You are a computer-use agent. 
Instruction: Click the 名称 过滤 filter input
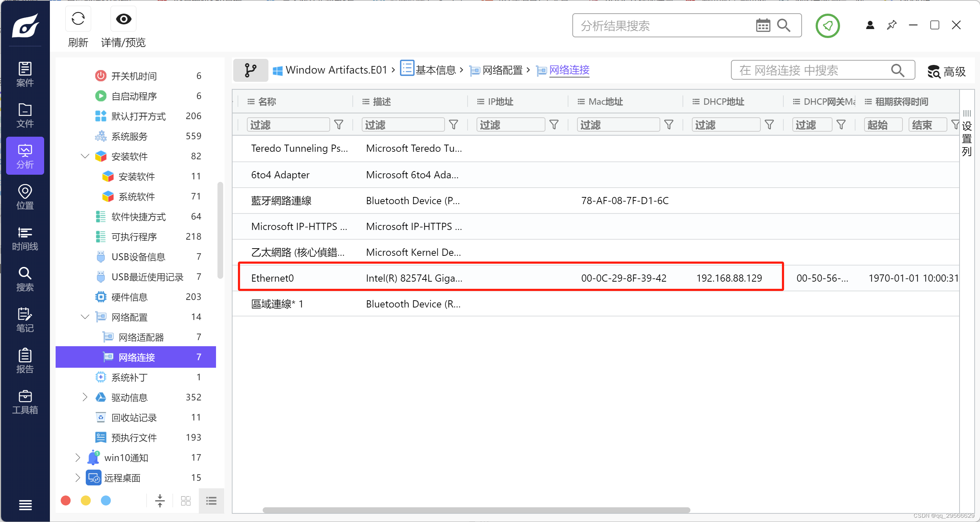coord(288,125)
